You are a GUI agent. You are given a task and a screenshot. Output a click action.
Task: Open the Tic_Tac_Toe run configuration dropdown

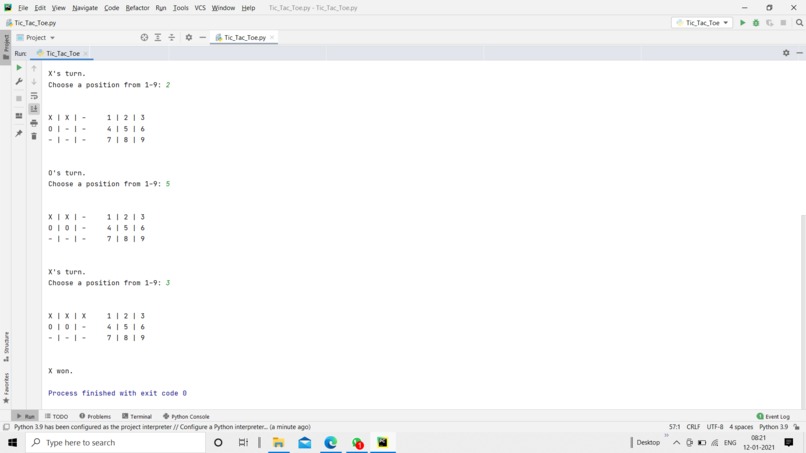pos(702,23)
